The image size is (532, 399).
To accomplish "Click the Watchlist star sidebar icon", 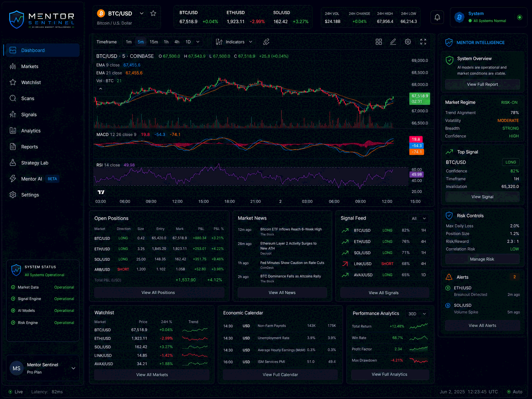I will (13, 82).
